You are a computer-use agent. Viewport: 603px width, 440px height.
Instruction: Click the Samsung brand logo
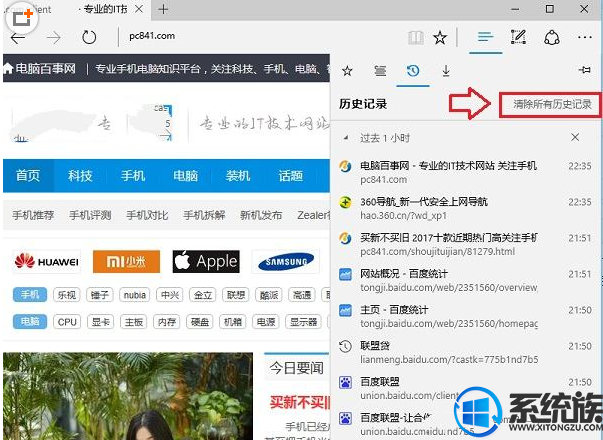286,262
